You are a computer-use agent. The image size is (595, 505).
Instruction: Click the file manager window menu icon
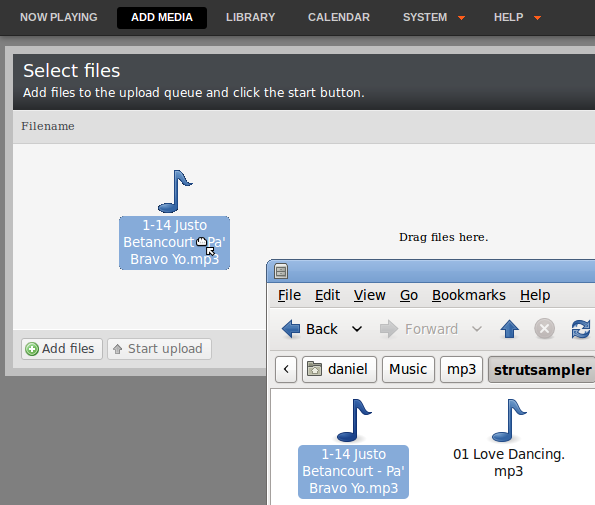(281, 271)
